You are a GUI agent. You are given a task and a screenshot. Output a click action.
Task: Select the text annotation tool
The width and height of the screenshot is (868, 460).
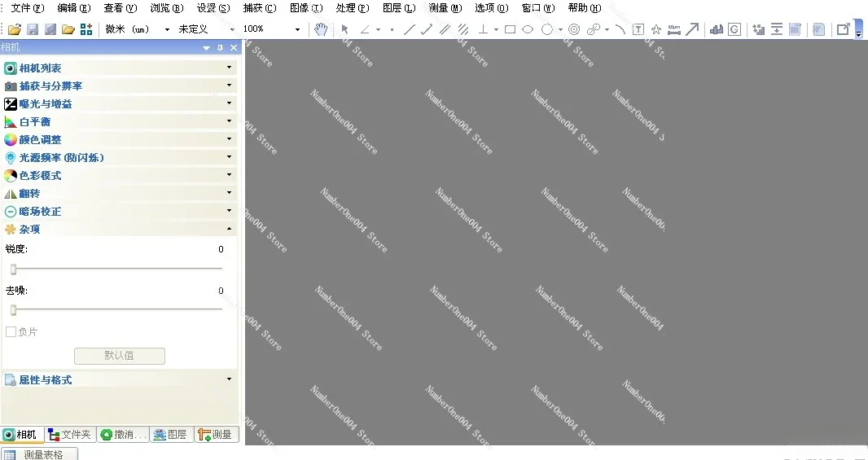(638, 29)
